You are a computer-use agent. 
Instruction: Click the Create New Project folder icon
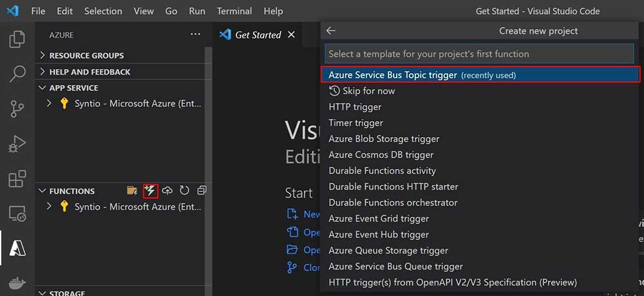(x=132, y=190)
